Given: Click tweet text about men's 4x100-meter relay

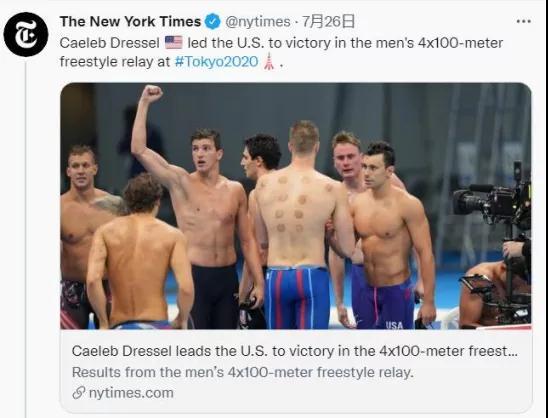Looking at the screenshot, I should [281, 52].
